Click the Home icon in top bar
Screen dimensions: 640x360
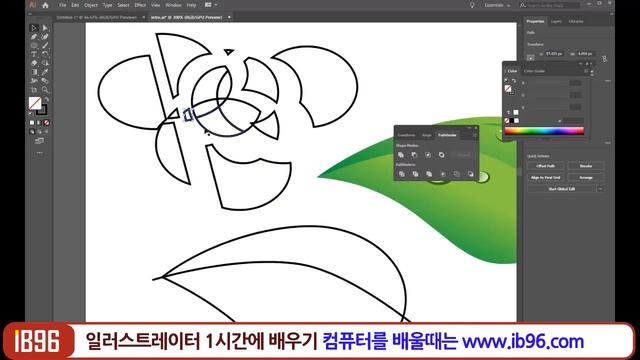(45, 5)
